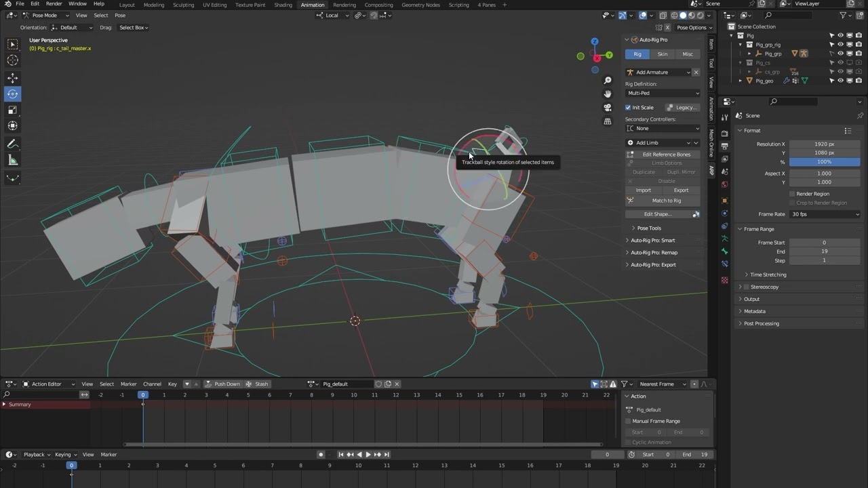Select the Cursor tool in viewport toolbar

tap(12, 60)
